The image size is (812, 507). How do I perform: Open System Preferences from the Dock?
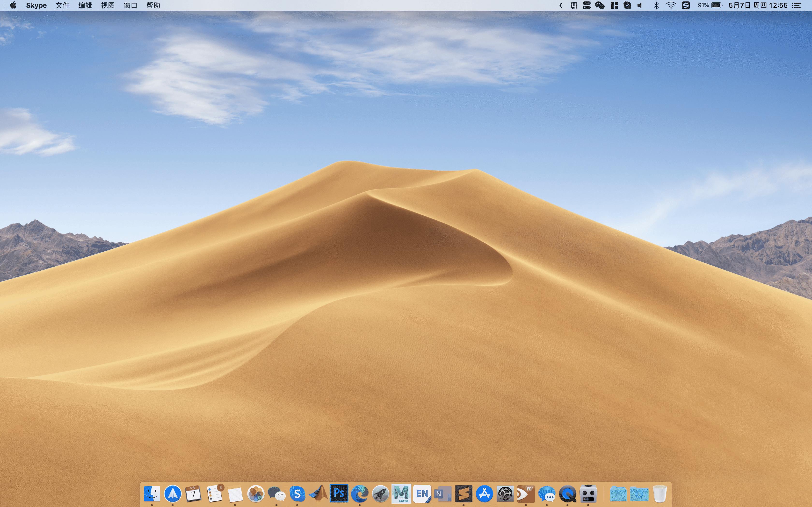(x=505, y=493)
